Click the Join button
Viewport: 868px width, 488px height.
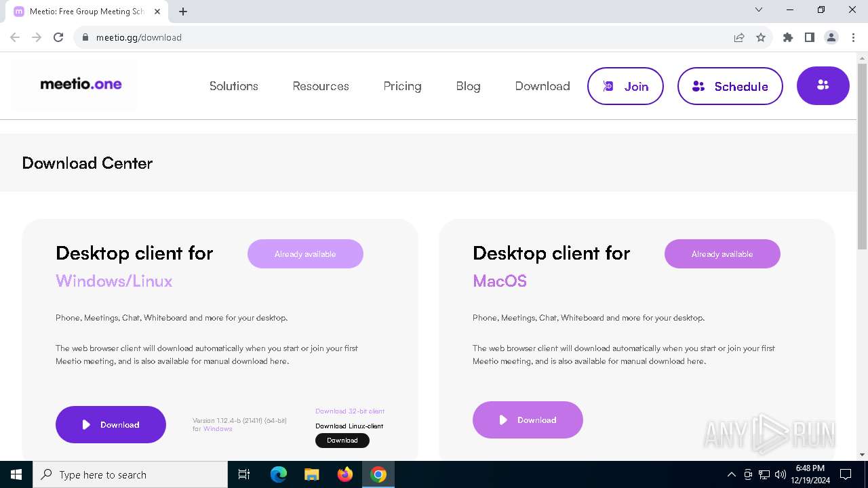625,86
